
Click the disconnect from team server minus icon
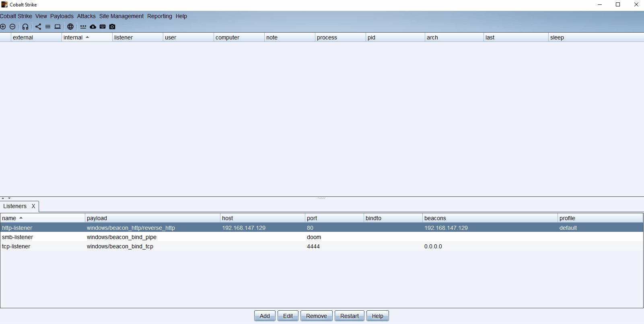[x=12, y=27]
